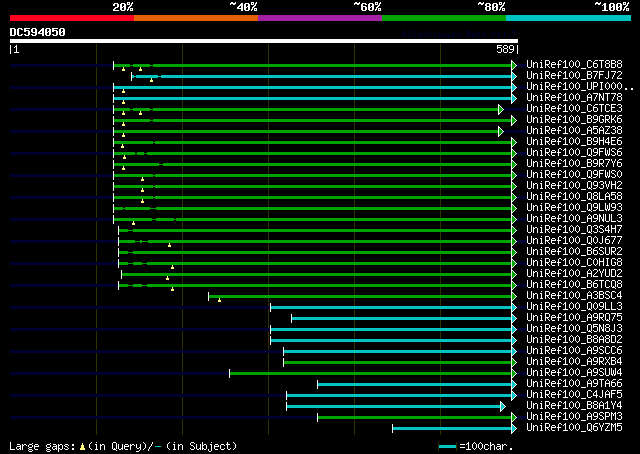Screen dimensions: 640x454
Task: Click yellow gap marker under A3BSC4 bar
Action: pyautogui.click(x=220, y=300)
